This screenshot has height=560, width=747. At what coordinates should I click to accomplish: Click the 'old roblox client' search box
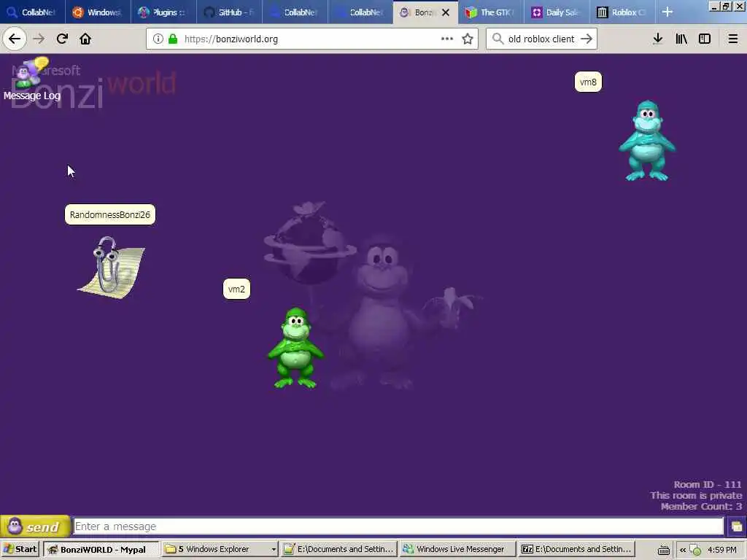[541, 39]
